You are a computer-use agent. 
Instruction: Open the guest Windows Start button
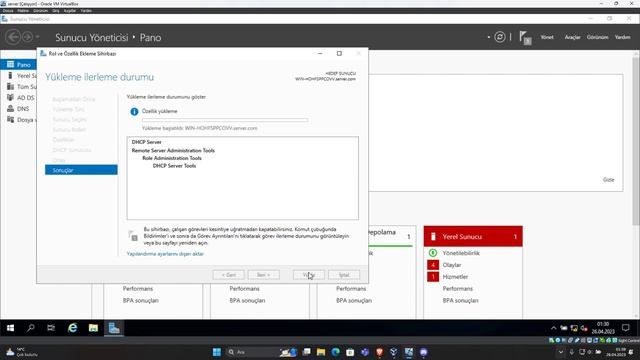(x=11, y=328)
